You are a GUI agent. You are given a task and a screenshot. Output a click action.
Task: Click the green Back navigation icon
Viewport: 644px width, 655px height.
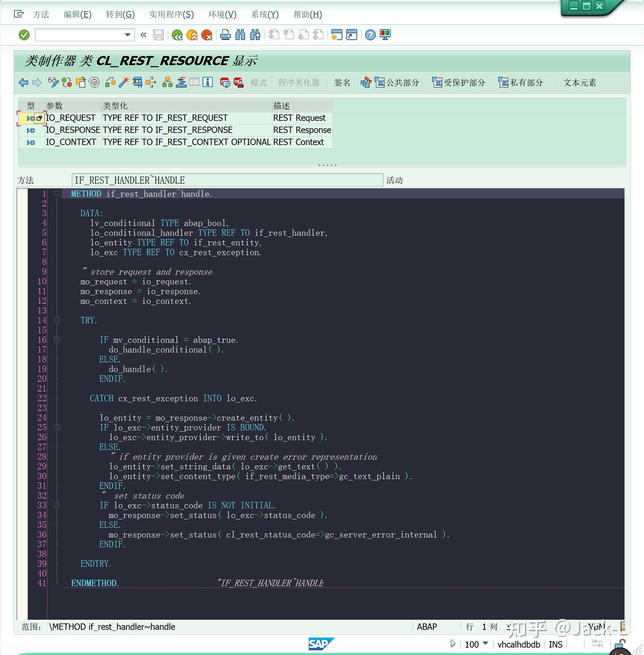176,35
